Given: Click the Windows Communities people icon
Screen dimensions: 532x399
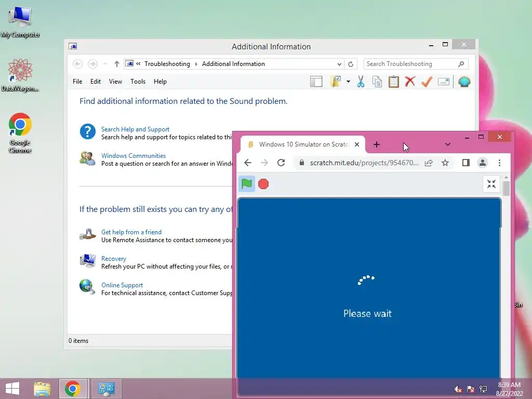Looking at the screenshot, I should click(87, 158).
